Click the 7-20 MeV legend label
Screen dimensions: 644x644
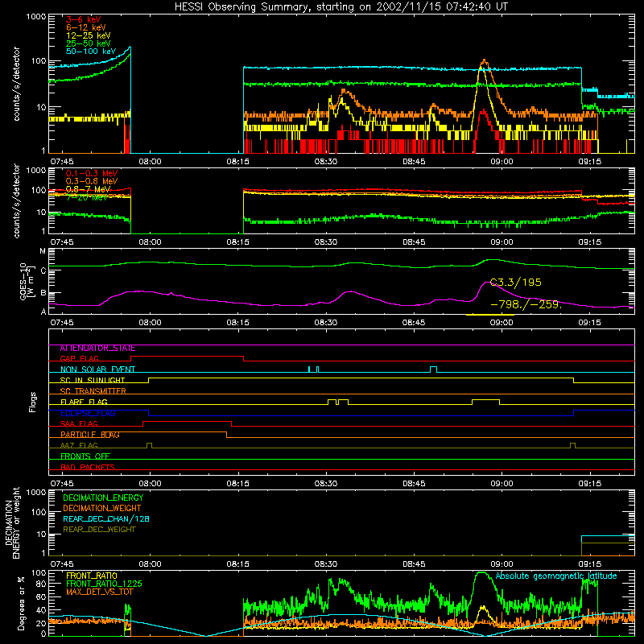pyautogui.click(x=87, y=197)
